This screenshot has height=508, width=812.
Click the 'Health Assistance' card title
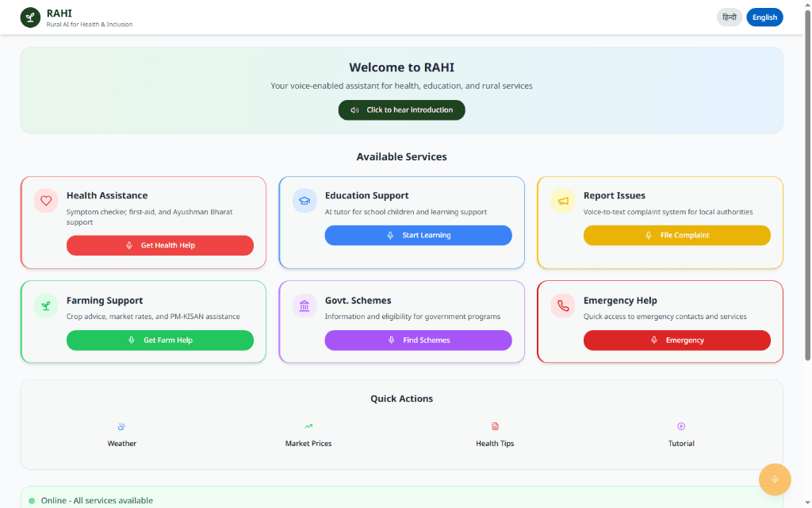pos(107,195)
